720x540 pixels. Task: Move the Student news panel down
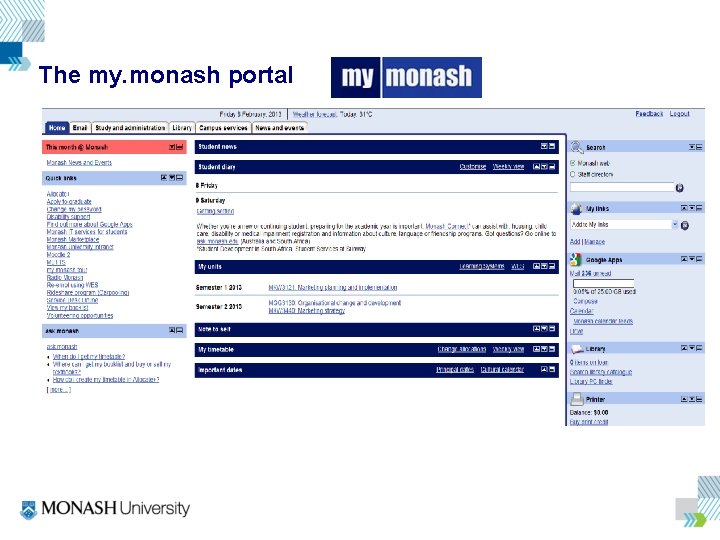[544, 146]
